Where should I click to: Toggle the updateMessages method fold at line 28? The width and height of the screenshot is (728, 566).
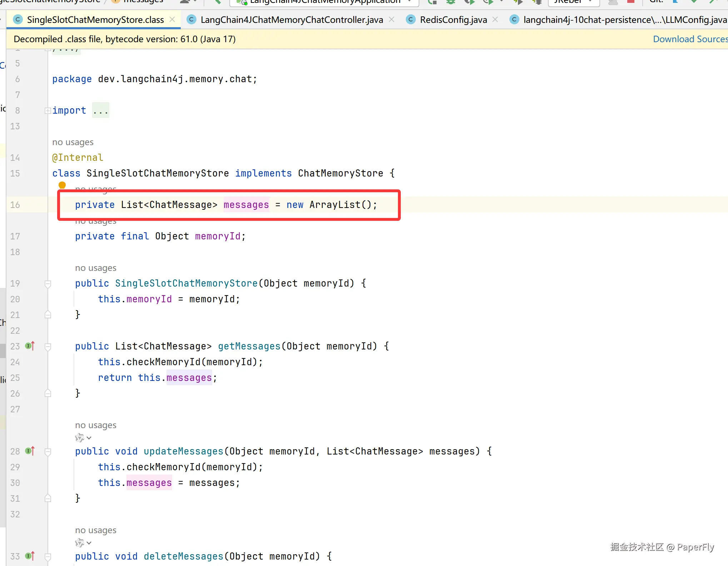[48, 452]
